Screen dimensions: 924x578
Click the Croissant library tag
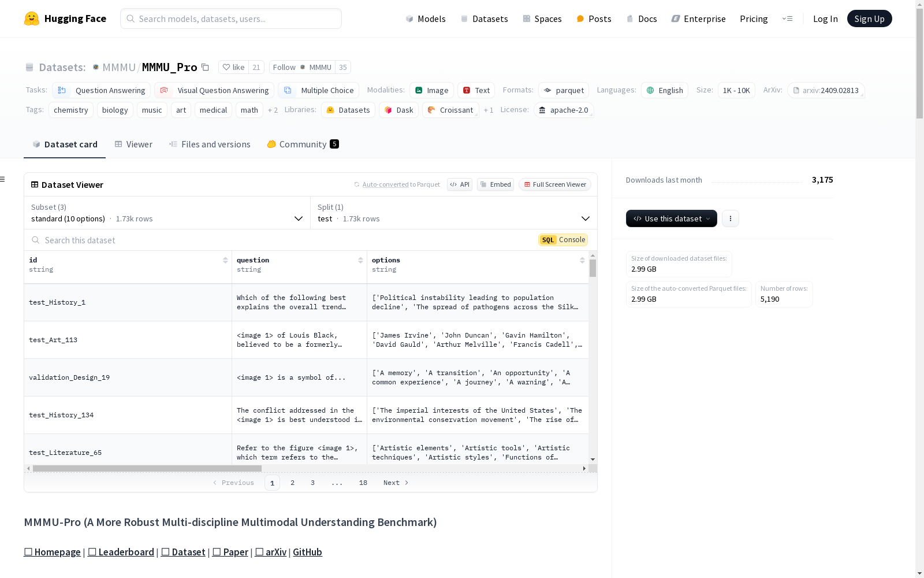point(450,110)
